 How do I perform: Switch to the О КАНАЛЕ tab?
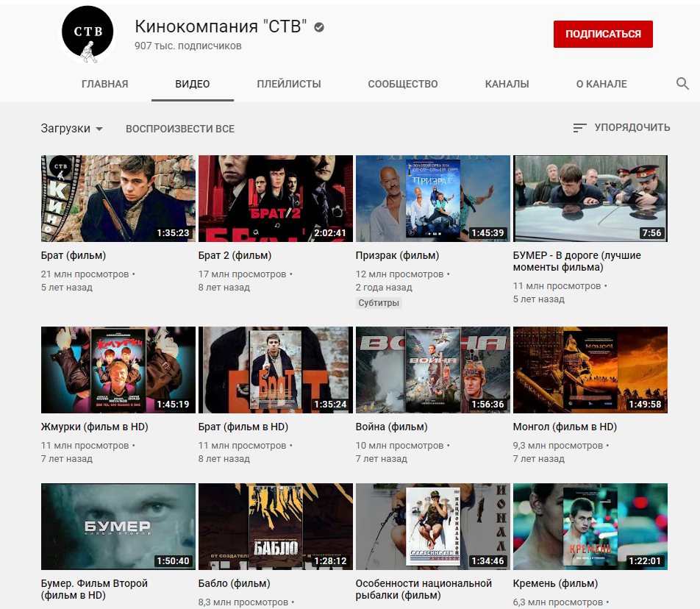click(x=601, y=84)
